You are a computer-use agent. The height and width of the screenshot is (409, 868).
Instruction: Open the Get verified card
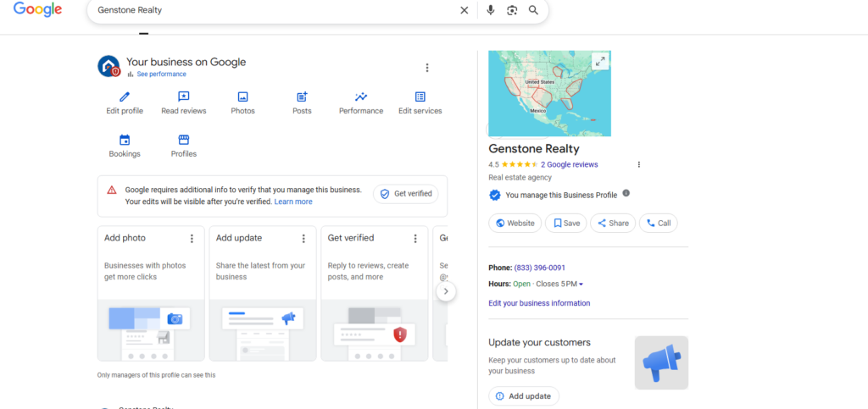(375, 294)
